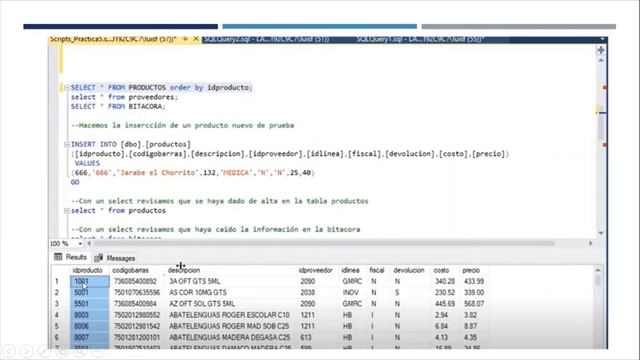The height and width of the screenshot is (360, 640).
Task: Click the slideshow next slide control
Action: tap(27, 351)
